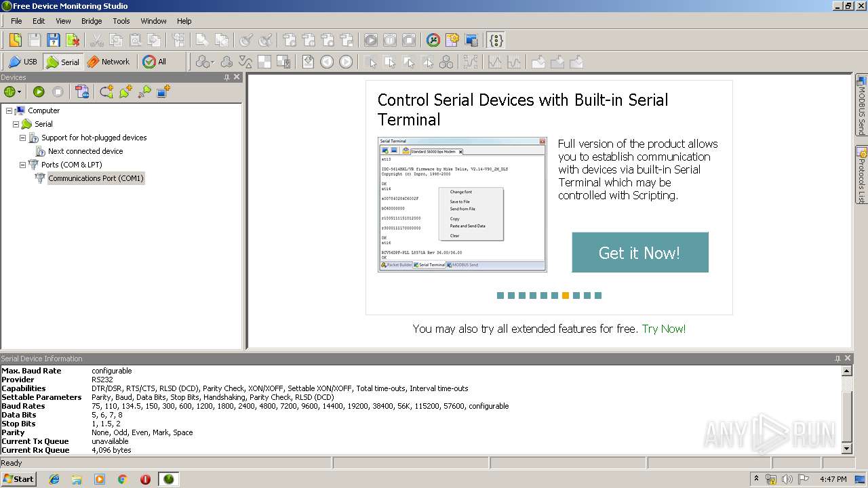The width and height of the screenshot is (868, 488).
Task: Toggle auto-hide pin on Devices panel
Action: tap(227, 77)
